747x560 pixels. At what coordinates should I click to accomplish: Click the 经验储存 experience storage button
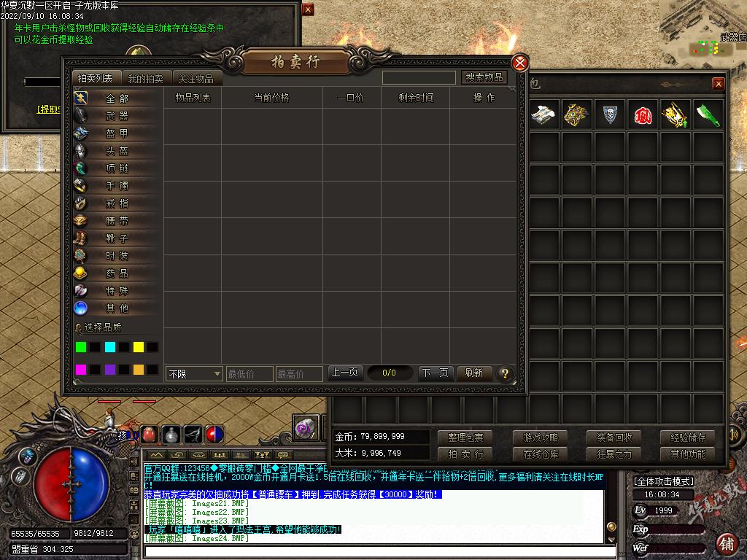pyautogui.click(x=689, y=437)
